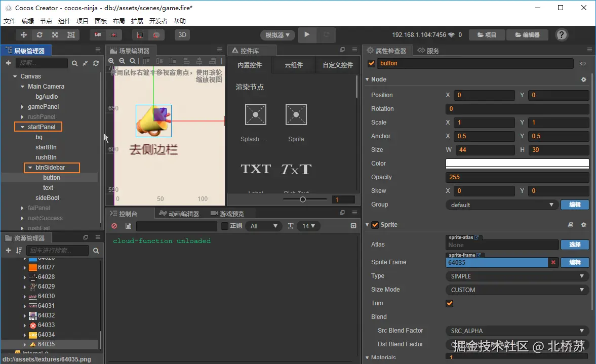Switch to the 自定义控件 tab
Screen dimensions: 596x364
pyautogui.click(x=338, y=65)
